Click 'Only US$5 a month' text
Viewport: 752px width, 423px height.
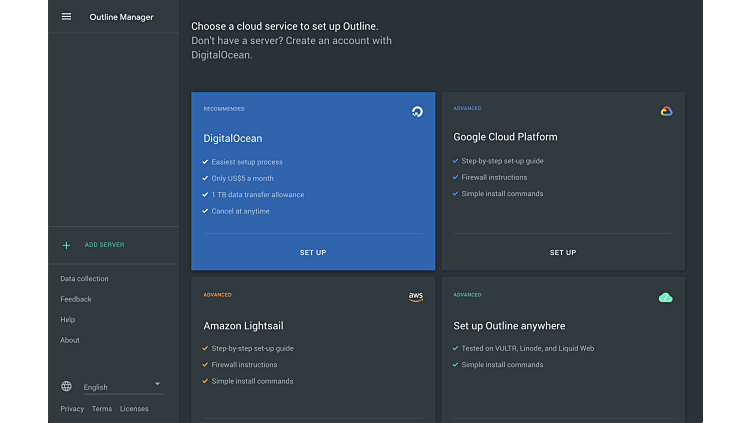tap(243, 178)
